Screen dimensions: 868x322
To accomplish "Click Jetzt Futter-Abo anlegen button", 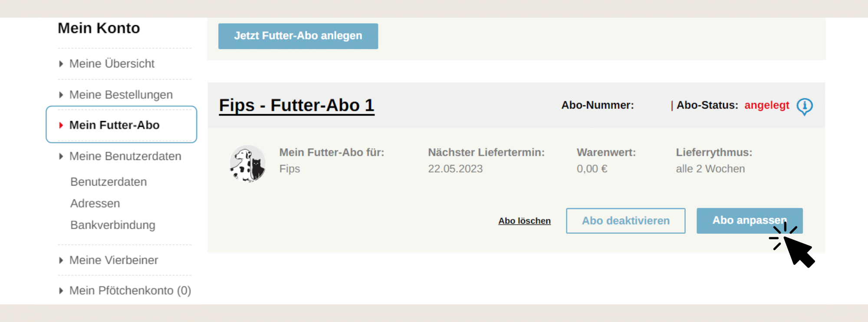I will coord(298,36).
